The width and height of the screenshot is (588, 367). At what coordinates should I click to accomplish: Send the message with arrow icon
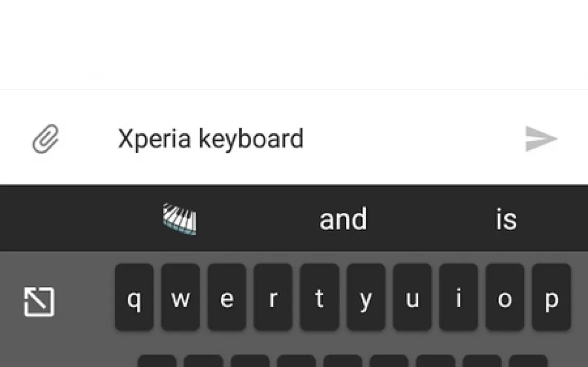click(541, 139)
